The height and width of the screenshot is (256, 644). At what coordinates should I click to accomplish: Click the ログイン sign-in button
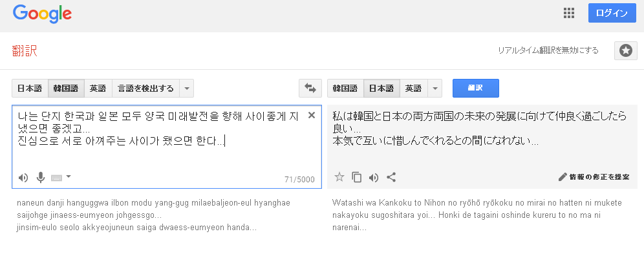point(612,13)
